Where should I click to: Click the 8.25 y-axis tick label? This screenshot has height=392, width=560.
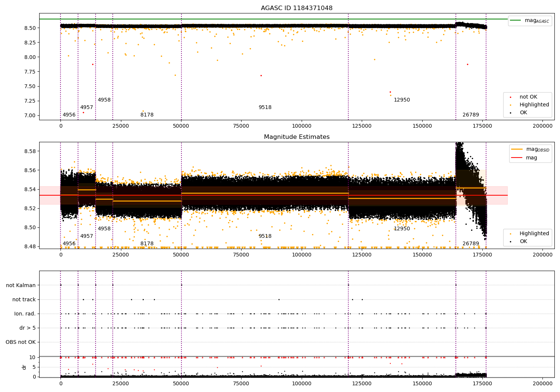(31, 43)
